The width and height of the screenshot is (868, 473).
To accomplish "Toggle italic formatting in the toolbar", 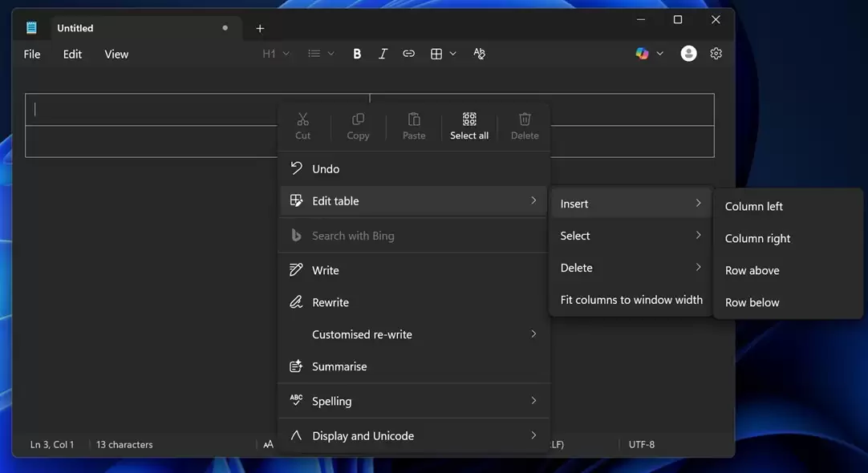I will coord(383,53).
